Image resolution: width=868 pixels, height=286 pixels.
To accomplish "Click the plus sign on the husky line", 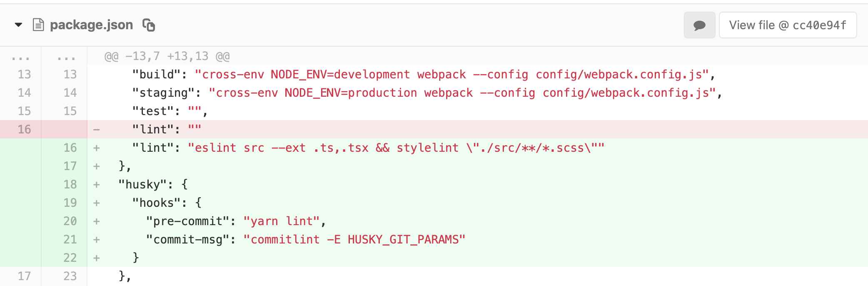I will coord(97,185).
